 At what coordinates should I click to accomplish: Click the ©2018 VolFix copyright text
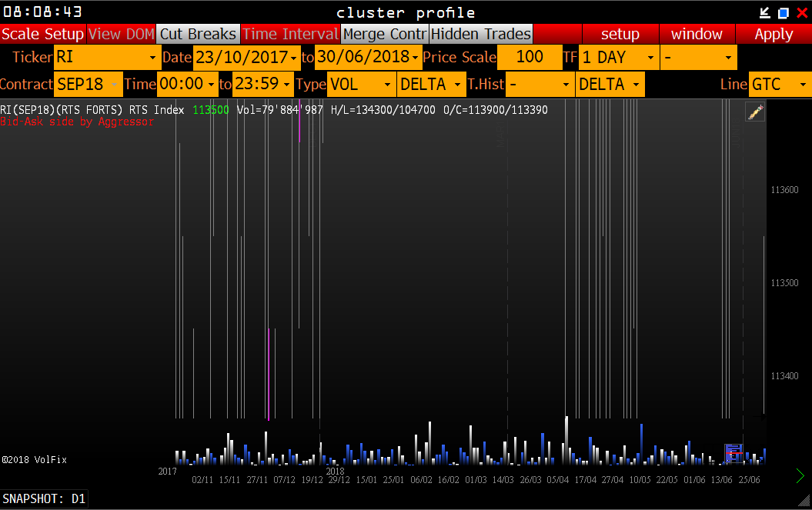34,460
